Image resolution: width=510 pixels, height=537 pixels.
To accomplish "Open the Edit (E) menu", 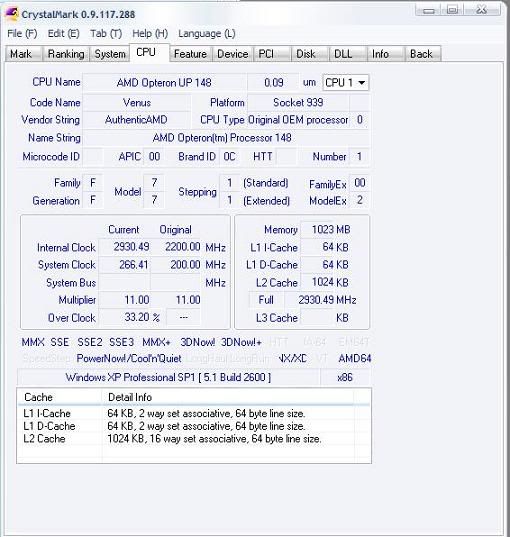I will pyautogui.click(x=63, y=34).
